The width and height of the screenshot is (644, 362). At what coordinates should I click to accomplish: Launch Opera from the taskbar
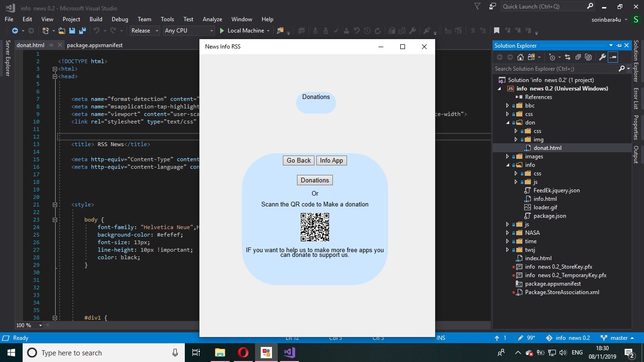point(243,353)
